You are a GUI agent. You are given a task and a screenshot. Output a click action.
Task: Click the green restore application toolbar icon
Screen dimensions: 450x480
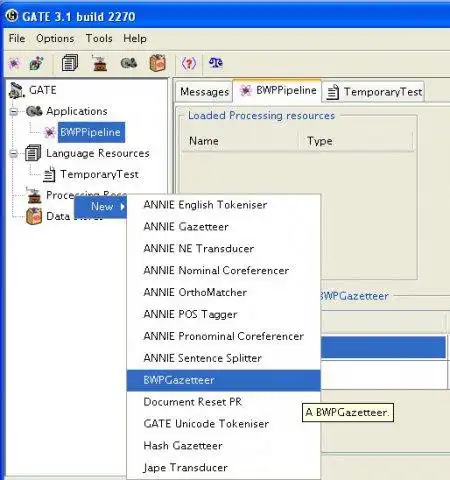pos(37,63)
